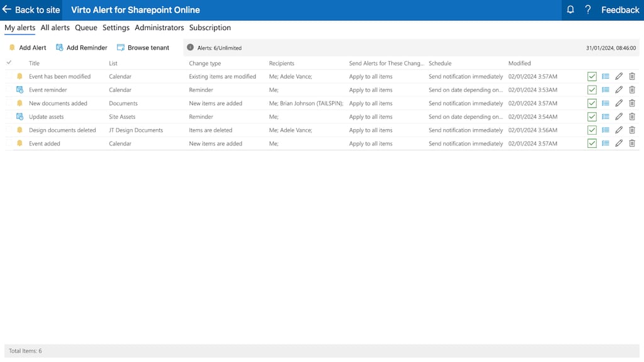
Task: Edit the 'Event reminder' alert with pencil
Action: pyautogui.click(x=619, y=89)
